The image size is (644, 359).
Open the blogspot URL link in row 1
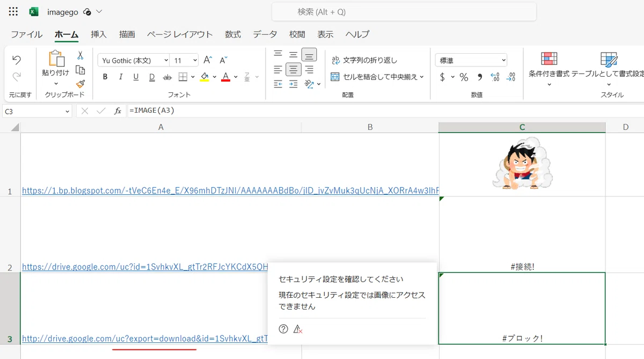[x=230, y=191]
